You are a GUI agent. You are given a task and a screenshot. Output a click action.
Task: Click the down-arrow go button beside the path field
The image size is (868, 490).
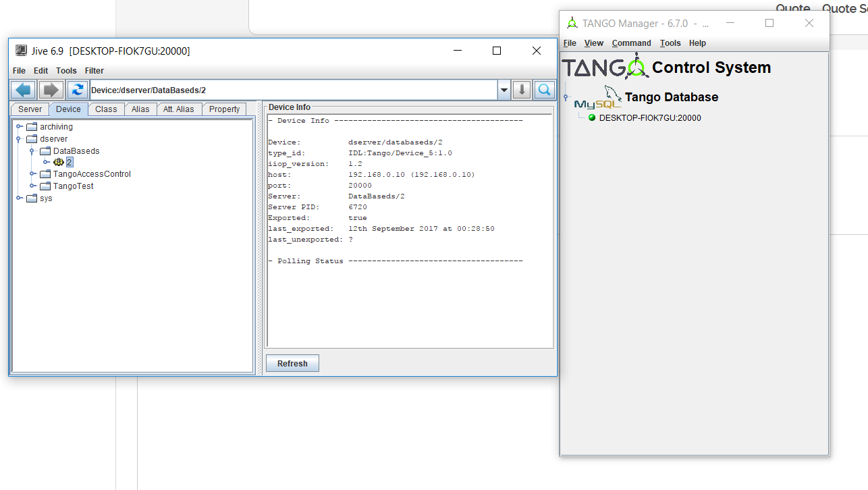coord(522,90)
